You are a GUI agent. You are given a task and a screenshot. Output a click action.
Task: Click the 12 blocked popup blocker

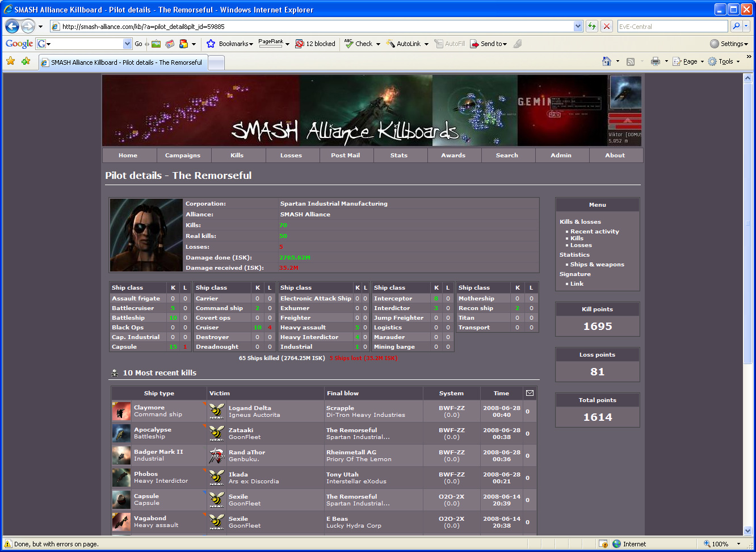[315, 44]
